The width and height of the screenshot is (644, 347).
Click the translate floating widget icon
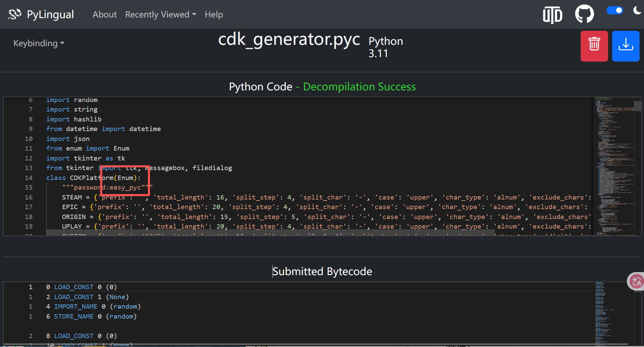(x=636, y=281)
